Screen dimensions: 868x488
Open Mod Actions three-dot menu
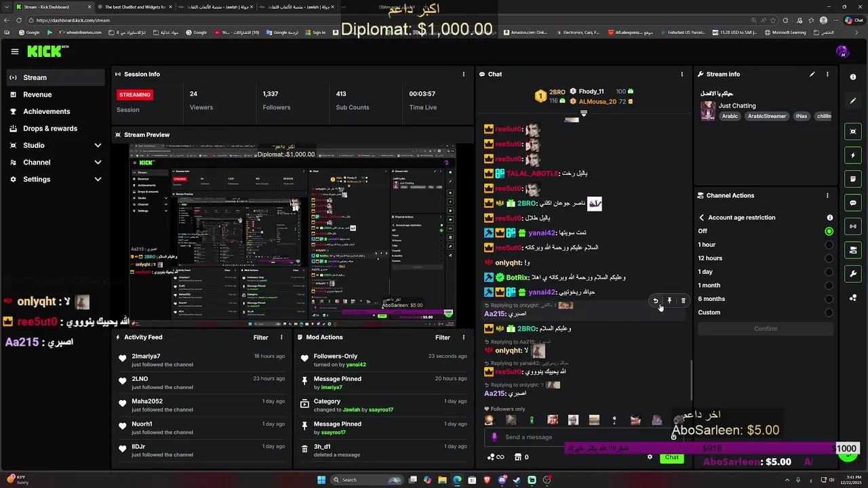[464, 337]
